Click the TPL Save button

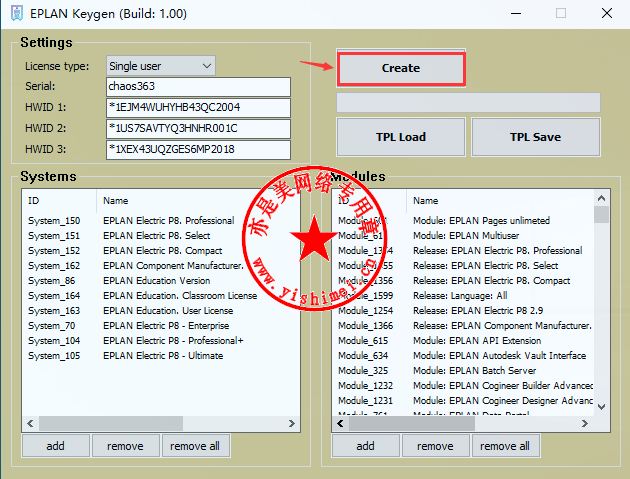[x=536, y=137]
